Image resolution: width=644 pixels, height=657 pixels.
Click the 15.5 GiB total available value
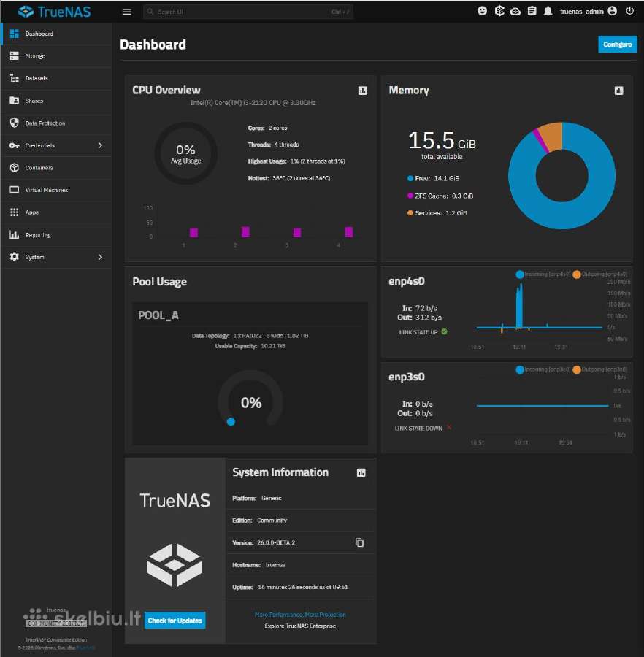[442, 140]
